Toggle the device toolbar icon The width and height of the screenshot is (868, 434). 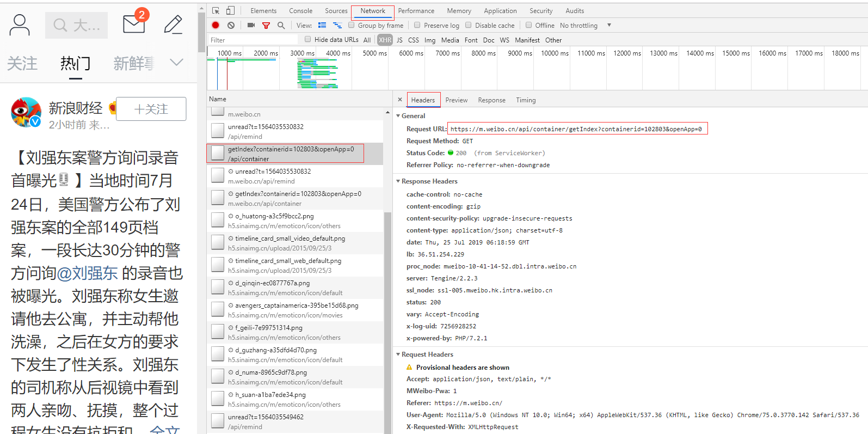point(231,11)
